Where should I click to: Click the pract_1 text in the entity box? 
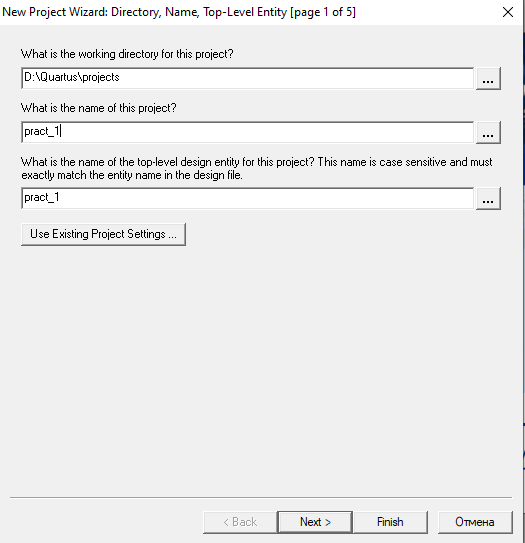42,197
